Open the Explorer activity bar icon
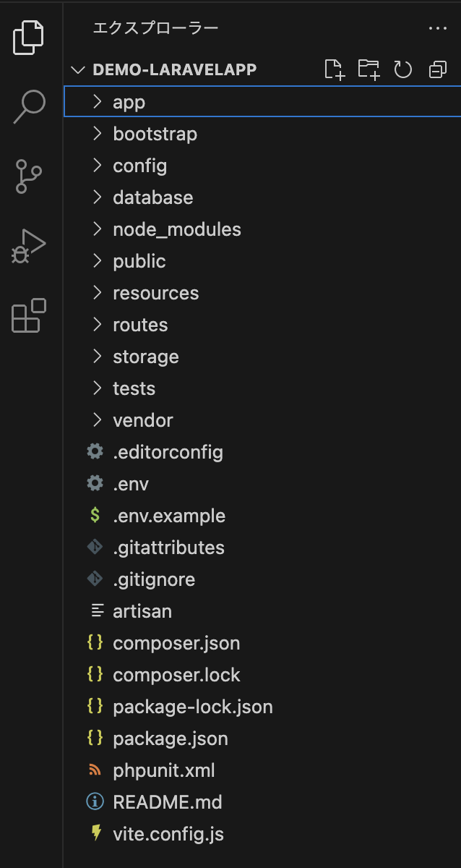461x868 pixels. point(29,38)
